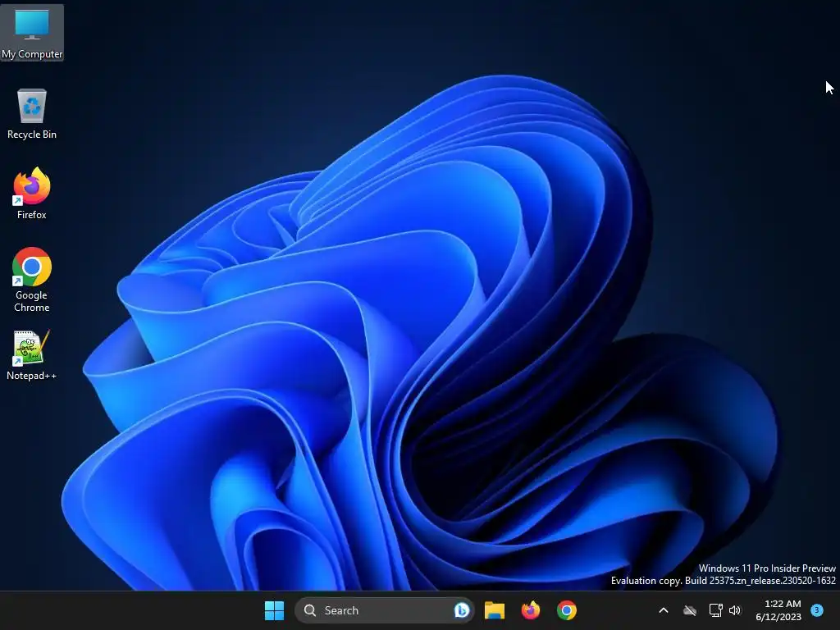Open the clock showing 1:22 AM
Image resolution: width=840 pixels, height=630 pixels.
click(778, 610)
